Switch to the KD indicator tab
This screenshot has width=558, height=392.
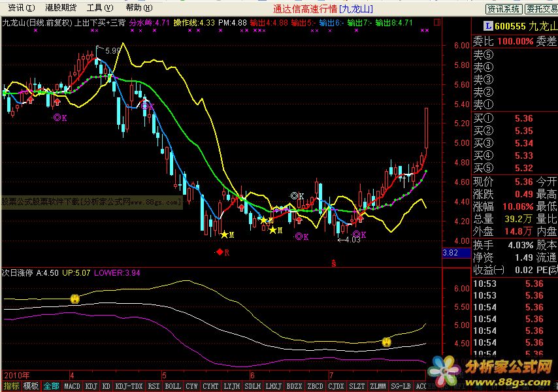[107, 386]
